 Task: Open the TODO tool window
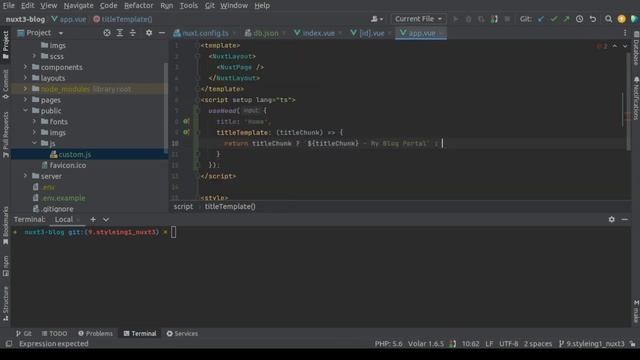[54, 333]
